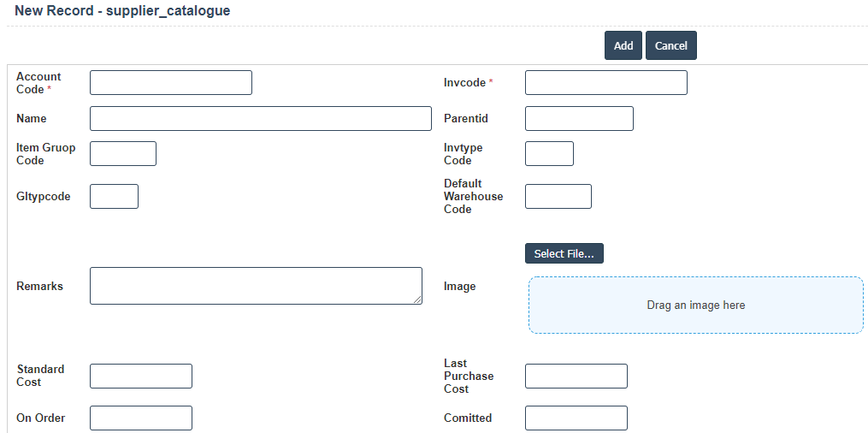The width and height of the screenshot is (868, 433).
Task: Click the Standard Cost input field
Action: tap(141, 376)
